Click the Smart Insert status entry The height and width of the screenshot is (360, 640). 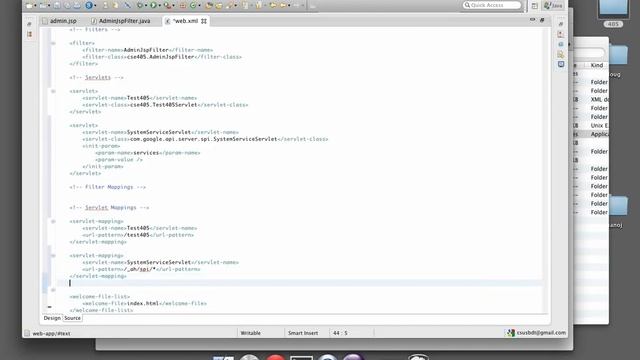[x=303, y=333]
